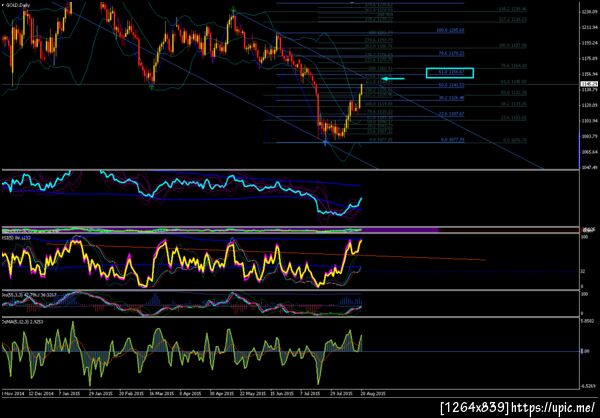Click the 1211.94 price axis label
Viewport: 600px width, 418px height.
[588, 28]
